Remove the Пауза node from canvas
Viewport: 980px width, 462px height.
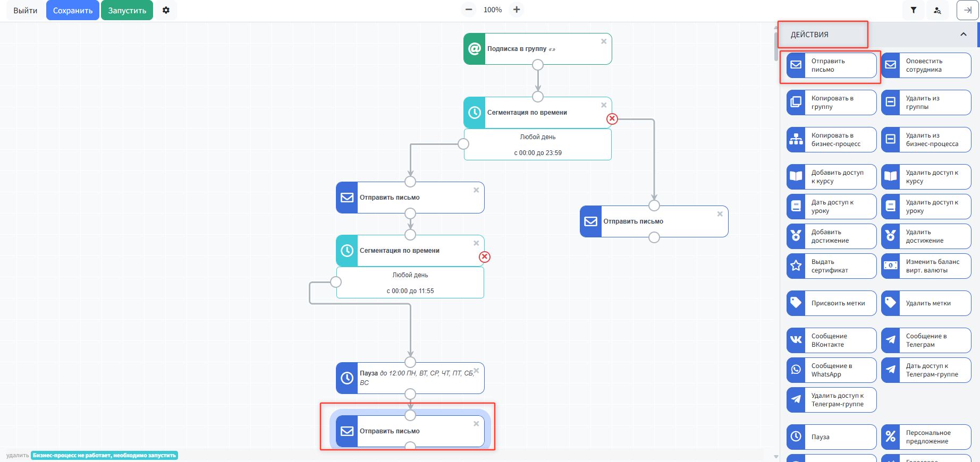[476, 370]
